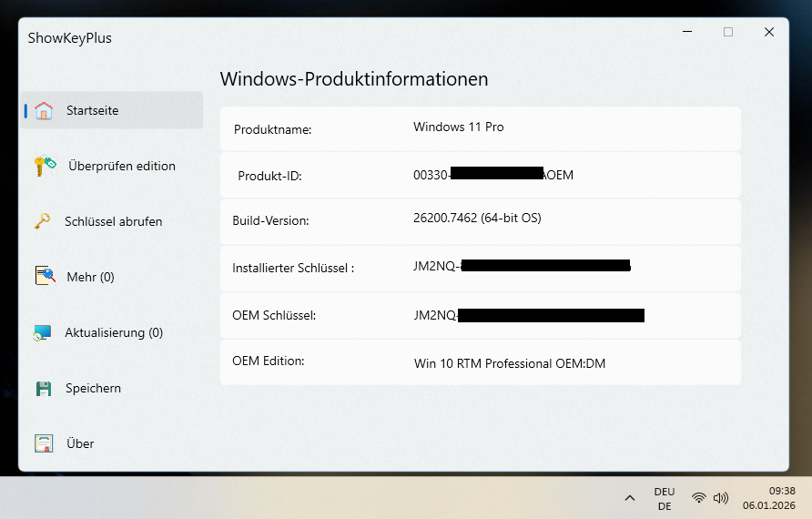Click the speaker volume tray icon
The width and height of the screenshot is (812, 519).
721,498
